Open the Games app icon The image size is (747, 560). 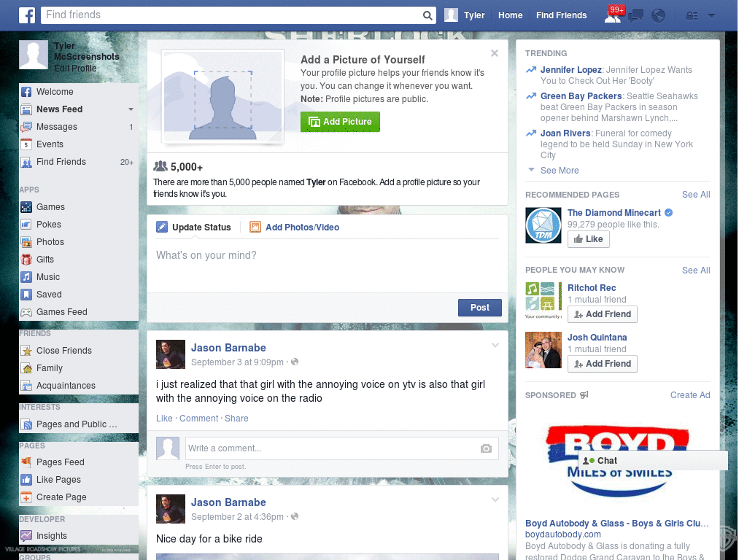pyautogui.click(x=26, y=207)
